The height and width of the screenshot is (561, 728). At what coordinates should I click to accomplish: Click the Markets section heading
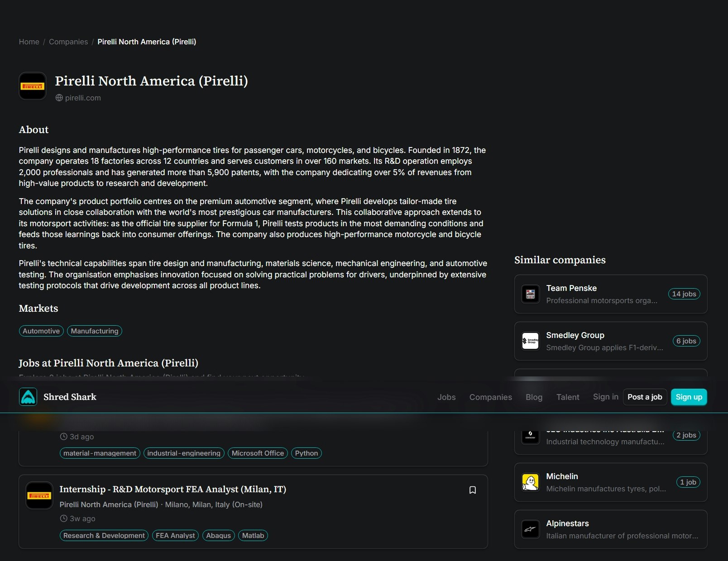pyautogui.click(x=38, y=309)
